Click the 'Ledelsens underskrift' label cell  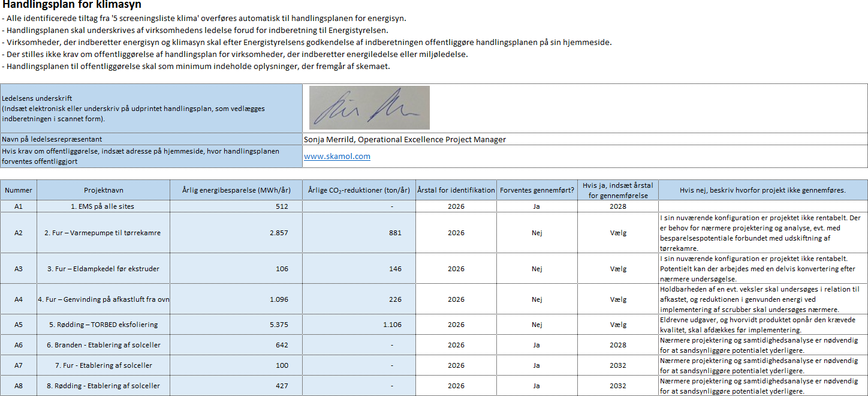pyautogui.click(x=152, y=109)
